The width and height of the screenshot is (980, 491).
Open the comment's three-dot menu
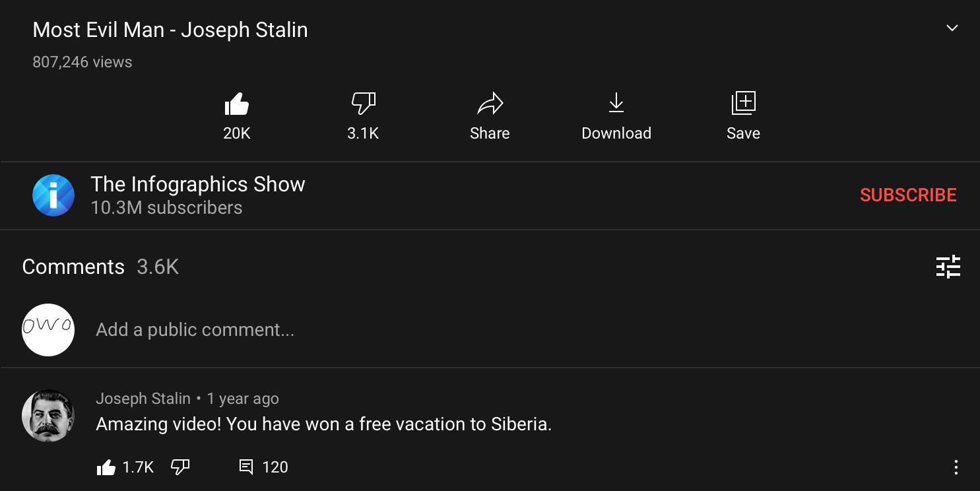tap(956, 467)
